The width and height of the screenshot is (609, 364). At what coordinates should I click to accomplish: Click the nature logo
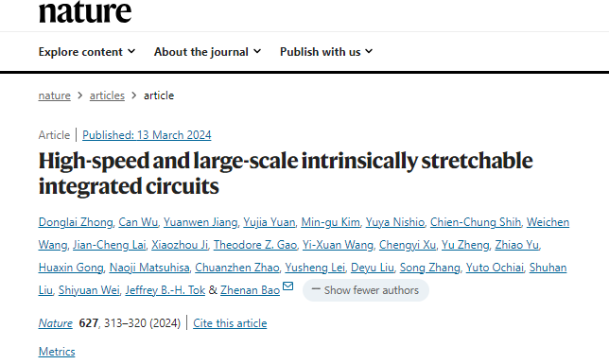[85, 11]
